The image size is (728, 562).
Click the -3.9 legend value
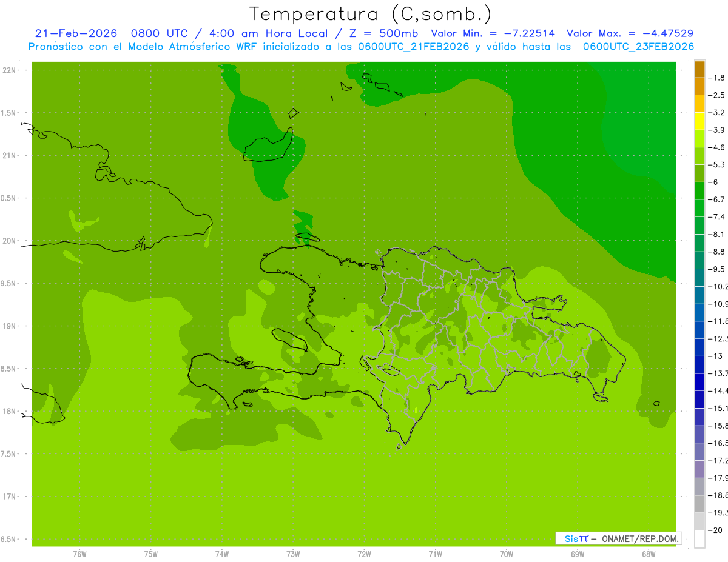pyautogui.click(x=716, y=130)
